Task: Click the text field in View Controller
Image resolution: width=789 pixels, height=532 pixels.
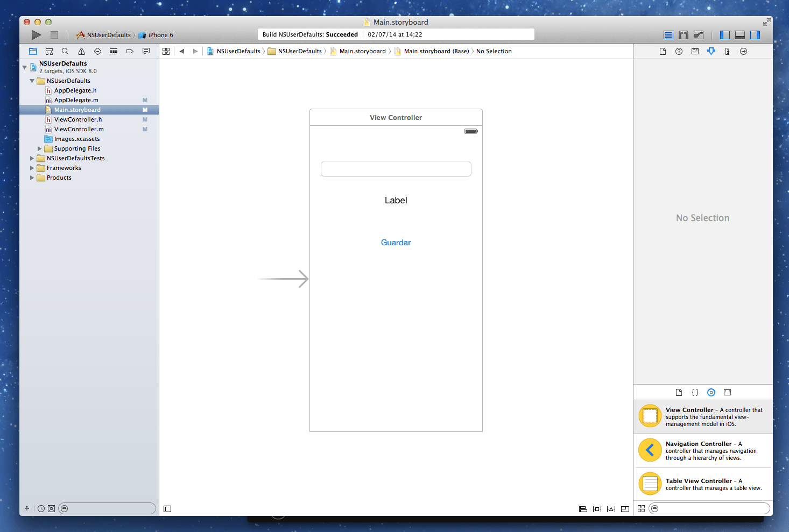Action: pyautogui.click(x=396, y=169)
